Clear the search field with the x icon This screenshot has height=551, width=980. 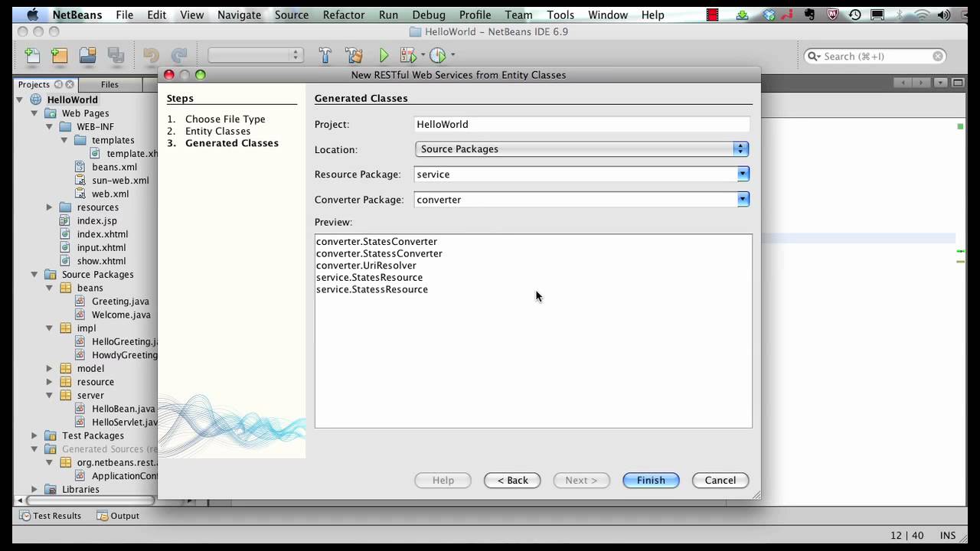938,56
